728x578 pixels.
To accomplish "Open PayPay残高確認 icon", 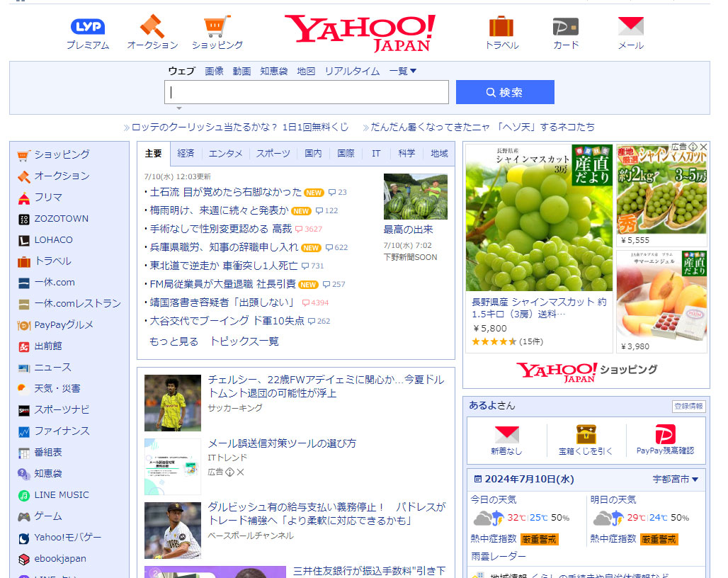I will (665, 434).
